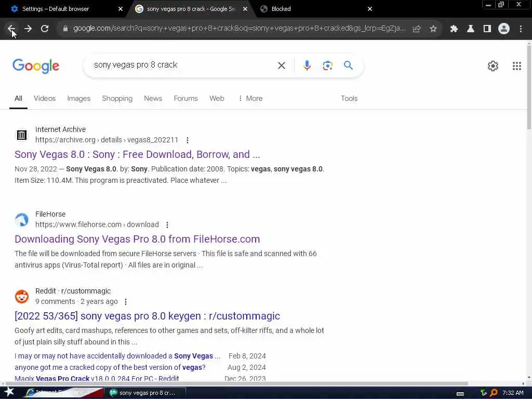532x399 pixels.
Task: Open 'anyone got me a cracked copy' link
Action: click(110, 367)
